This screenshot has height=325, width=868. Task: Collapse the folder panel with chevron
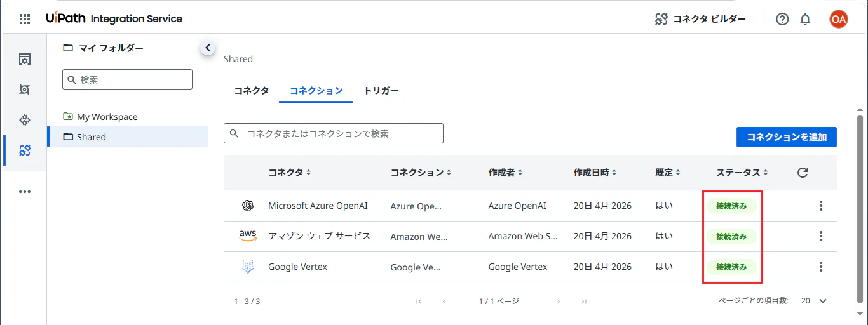[x=207, y=48]
